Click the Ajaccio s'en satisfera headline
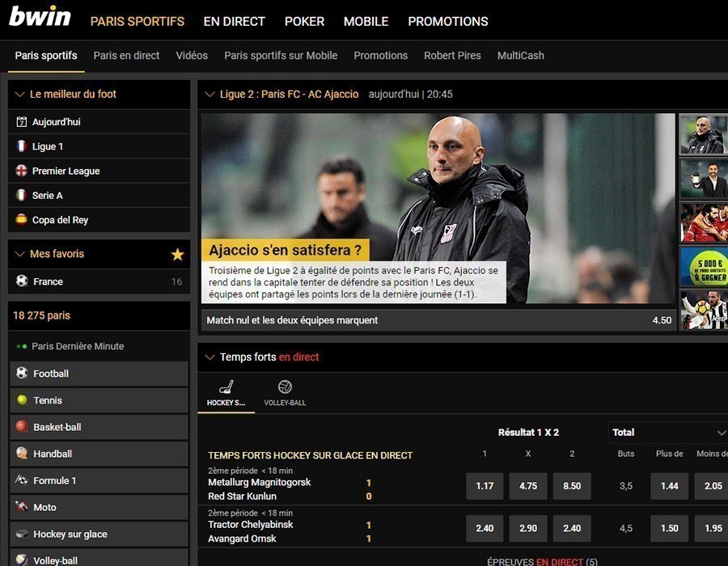The image size is (728, 566). 285,250
